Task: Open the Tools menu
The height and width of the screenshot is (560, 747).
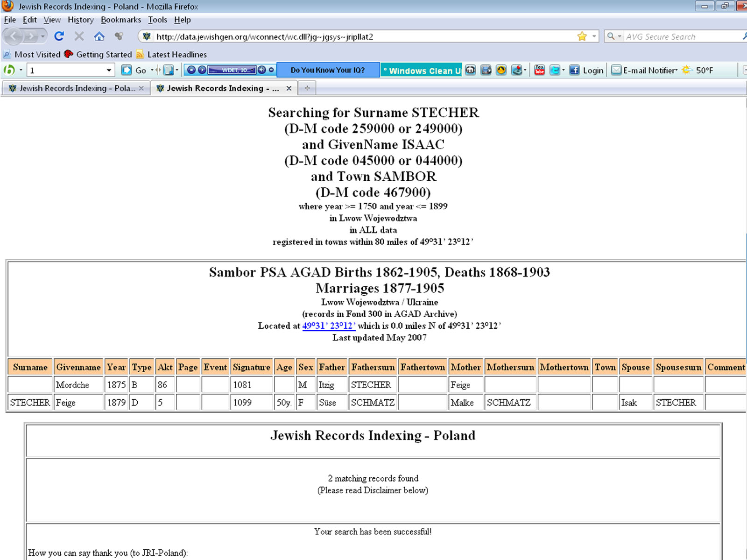Action: 157,20
